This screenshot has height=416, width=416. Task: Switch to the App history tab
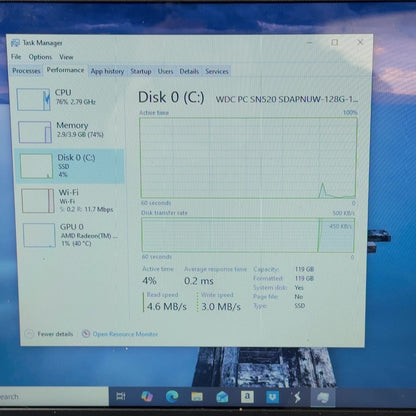point(107,71)
